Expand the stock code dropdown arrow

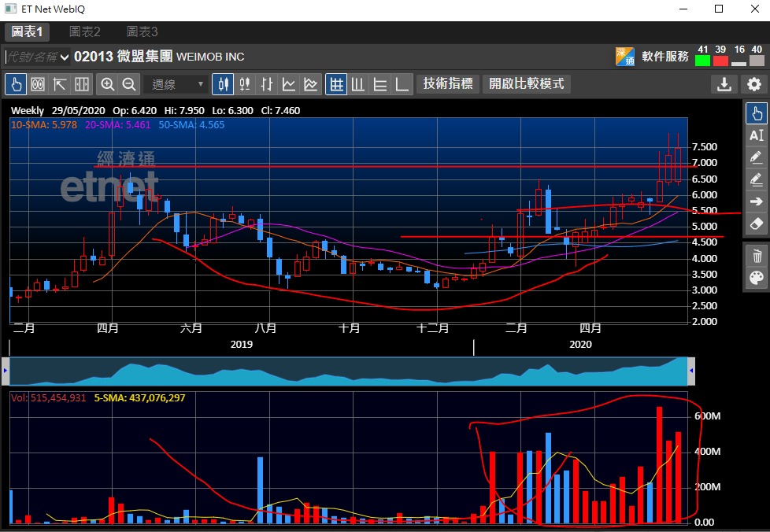[x=65, y=57]
